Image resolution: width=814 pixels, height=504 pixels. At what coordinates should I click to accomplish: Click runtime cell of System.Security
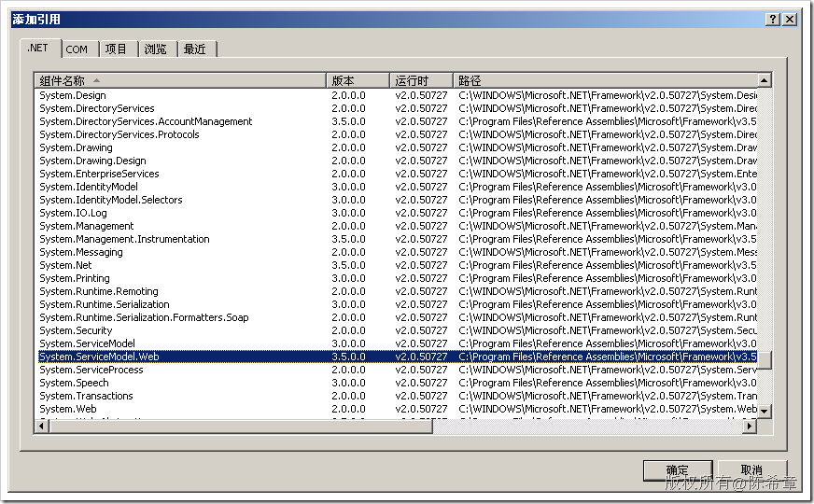coord(421,330)
